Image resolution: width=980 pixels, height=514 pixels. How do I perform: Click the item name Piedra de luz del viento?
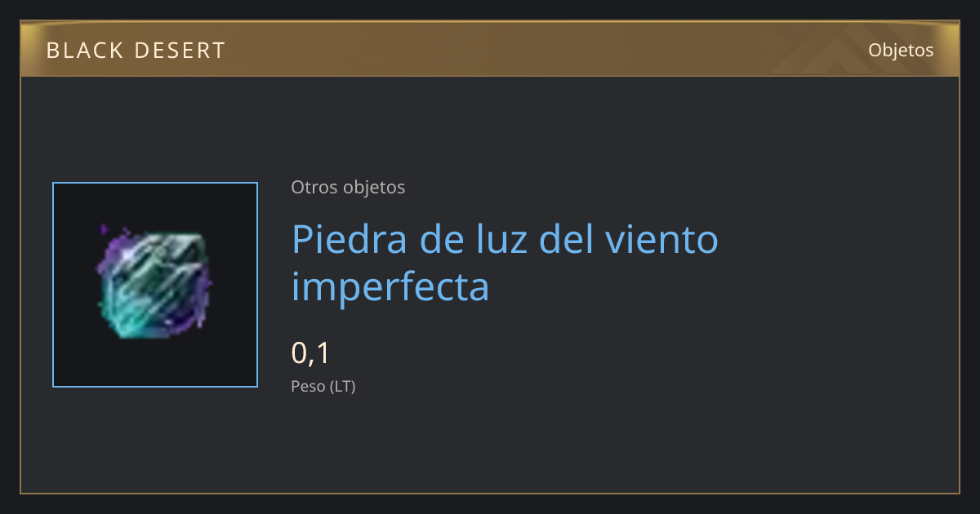[505, 240]
